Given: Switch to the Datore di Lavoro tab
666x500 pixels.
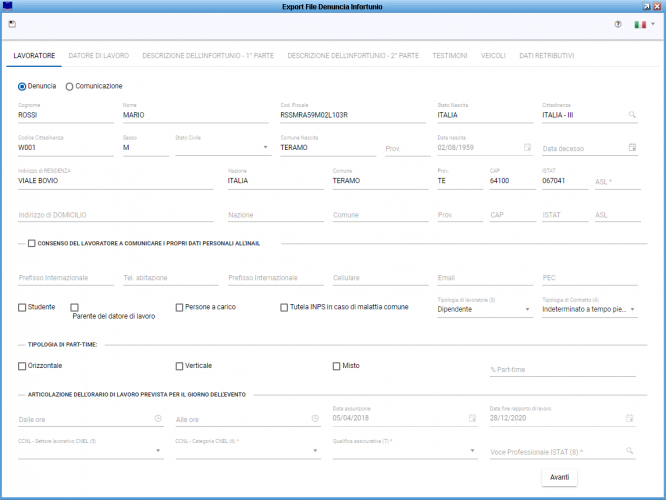Looking at the screenshot, I should click(99, 56).
